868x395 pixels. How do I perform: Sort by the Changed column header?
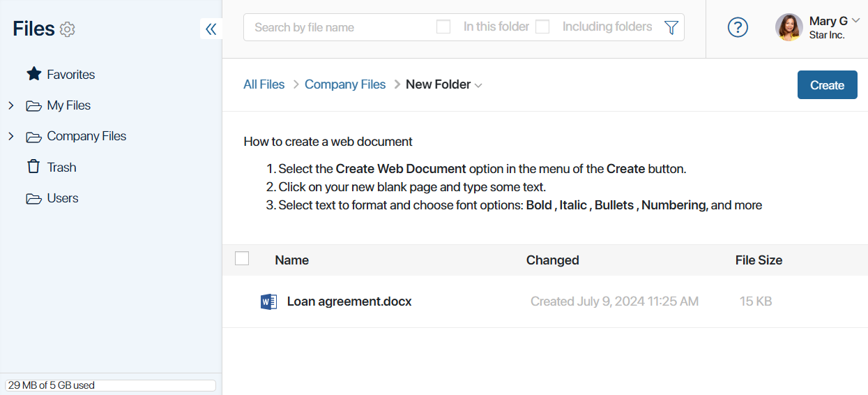[x=553, y=260]
